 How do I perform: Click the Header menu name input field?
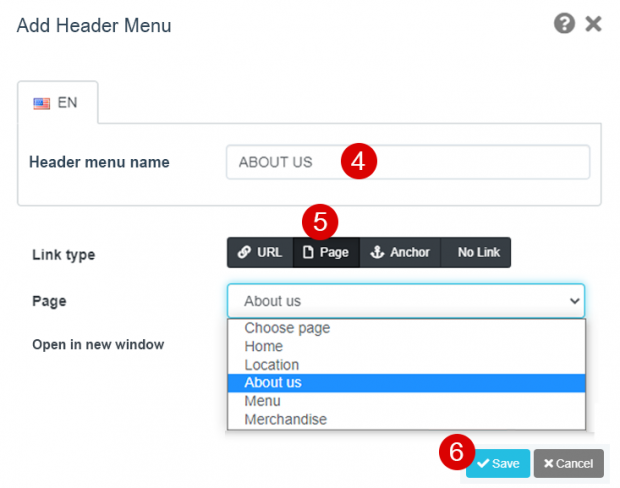pyautogui.click(x=407, y=162)
